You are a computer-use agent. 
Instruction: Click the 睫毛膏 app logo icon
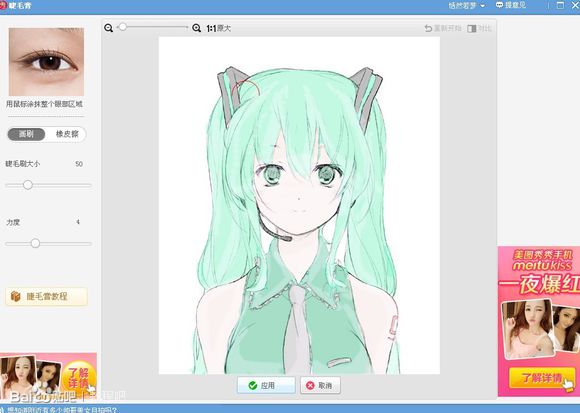coord(3,6)
